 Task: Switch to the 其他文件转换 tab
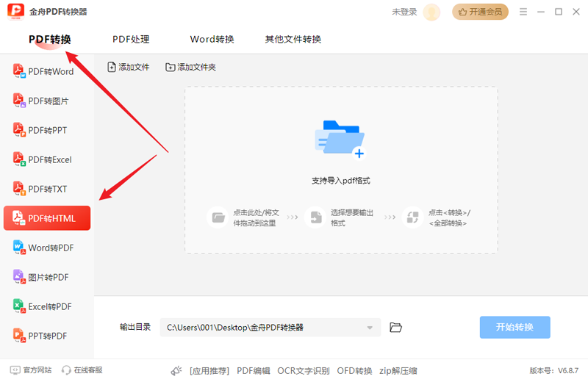pos(293,40)
